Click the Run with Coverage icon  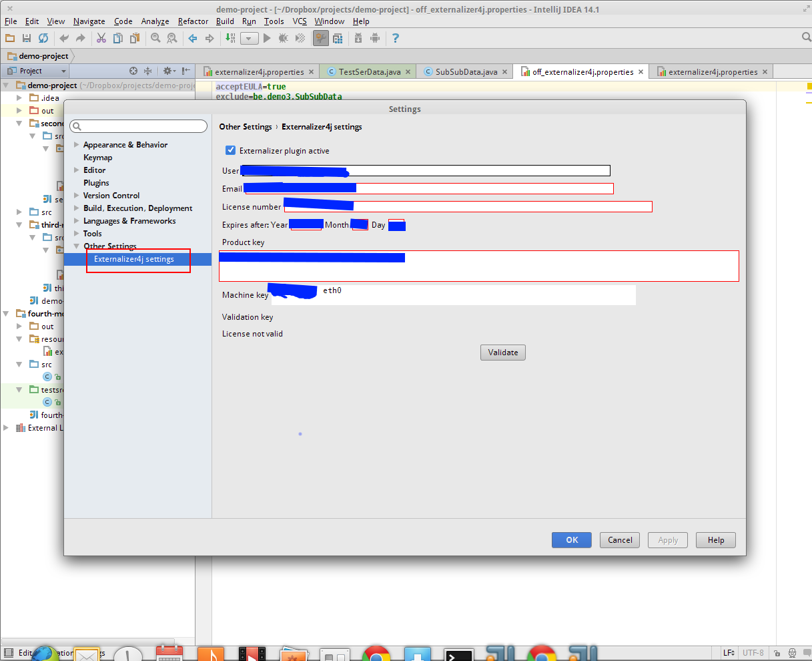300,38
